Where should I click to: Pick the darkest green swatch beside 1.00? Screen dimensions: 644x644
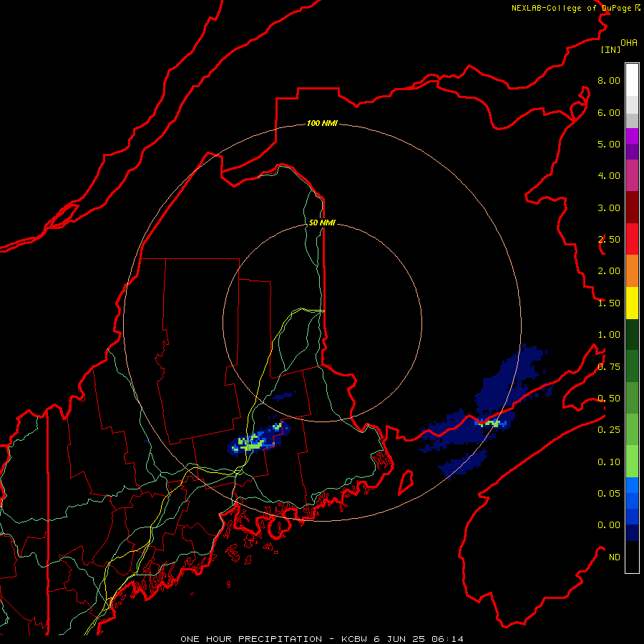pyautogui.click(x=632, y=334)
